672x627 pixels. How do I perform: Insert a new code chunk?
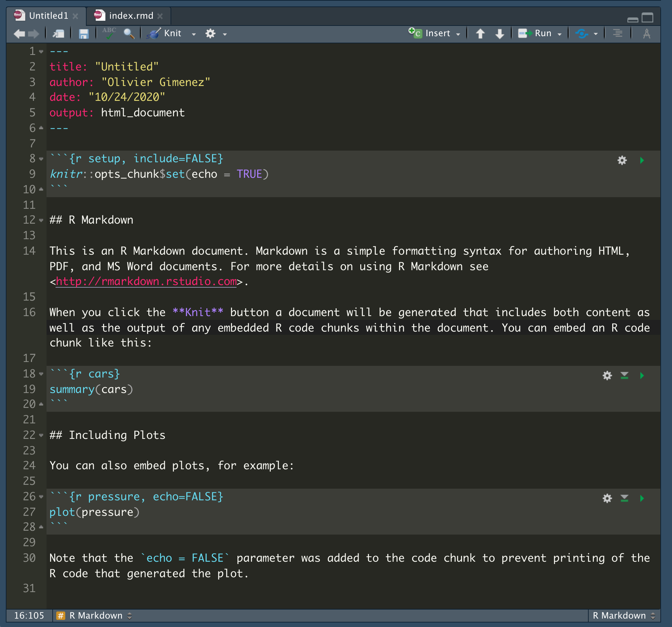[430, 33]
